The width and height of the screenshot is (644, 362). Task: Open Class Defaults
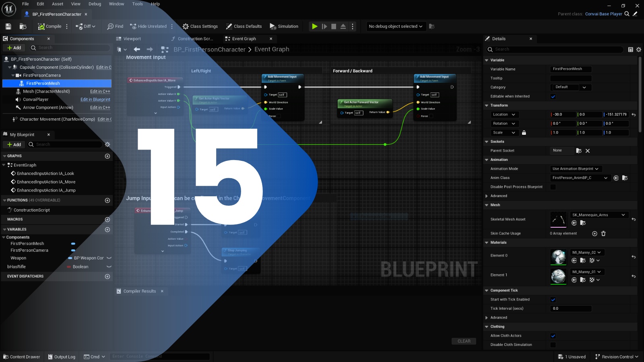244,27
